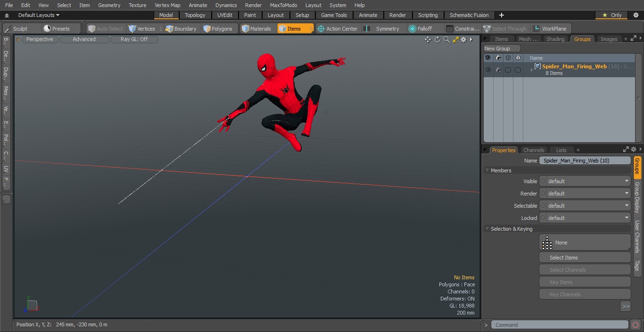Toggle visibility eye for Spider_Man_Firing_Web group
644x332 pixels.
tap(488, 70)
